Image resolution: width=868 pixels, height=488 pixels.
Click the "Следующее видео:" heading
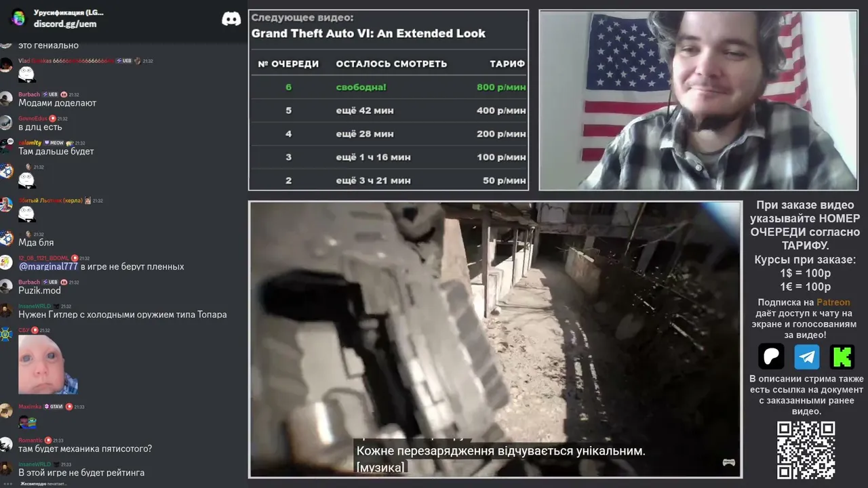(302, 18)
